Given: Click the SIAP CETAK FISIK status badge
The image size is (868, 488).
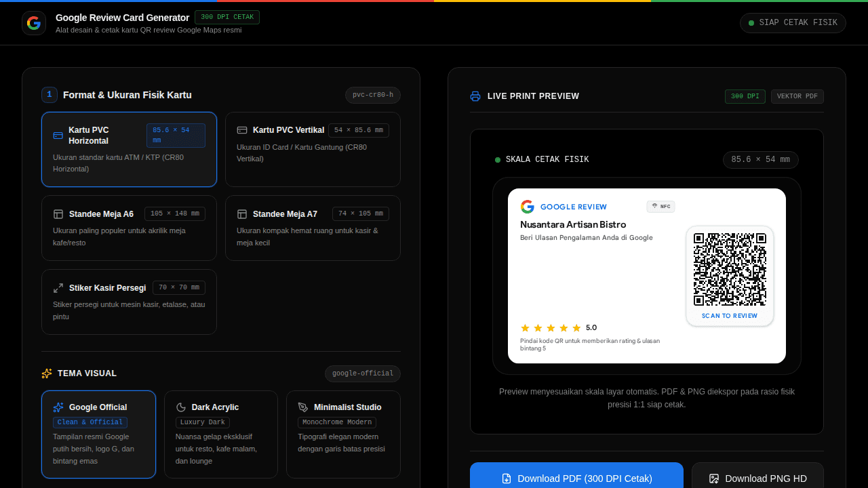Looking at the screenshot, I should point(793,23).
